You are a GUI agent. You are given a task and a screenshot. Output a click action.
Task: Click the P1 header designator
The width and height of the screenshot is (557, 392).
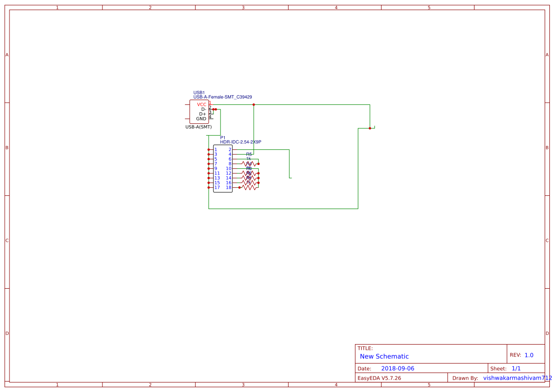coord(223,138)
